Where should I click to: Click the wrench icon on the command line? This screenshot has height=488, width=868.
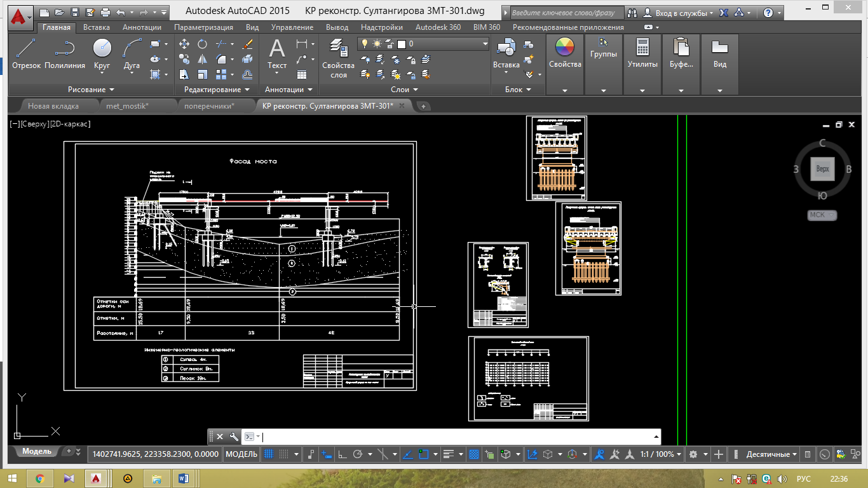point(233,437)
